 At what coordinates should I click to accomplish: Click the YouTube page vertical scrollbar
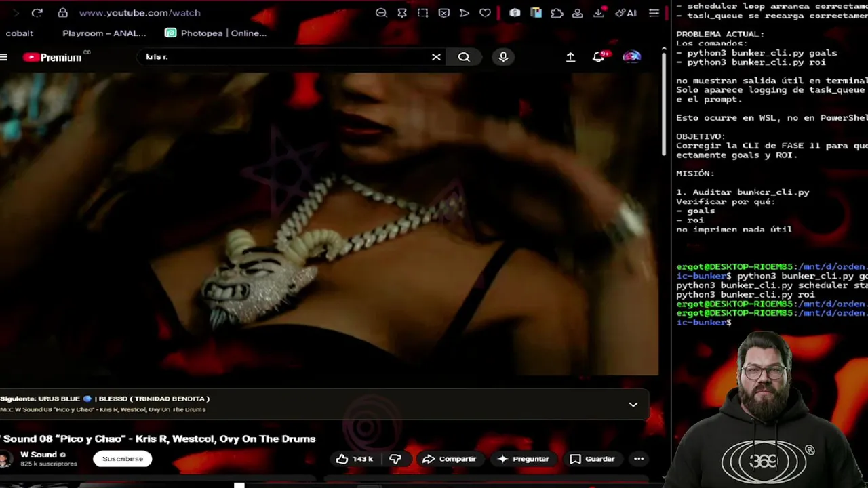coord(664,105)
